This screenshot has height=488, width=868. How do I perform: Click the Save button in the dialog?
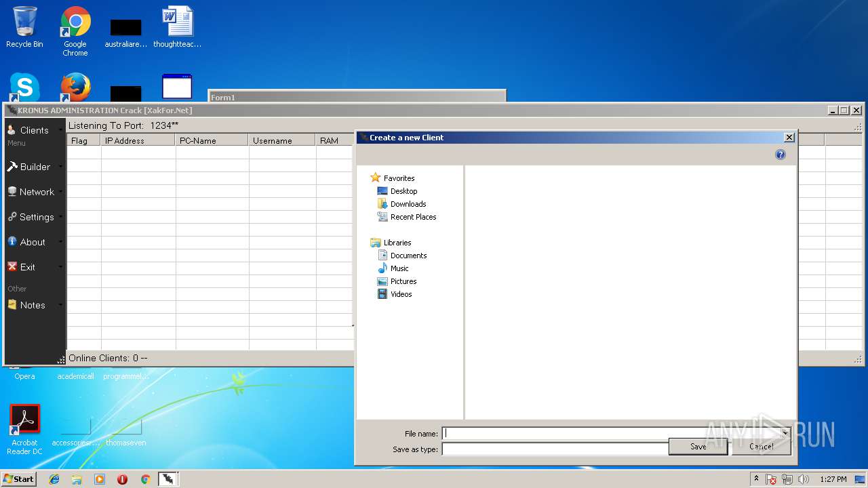pyautogui.click(x=698, y=447)
